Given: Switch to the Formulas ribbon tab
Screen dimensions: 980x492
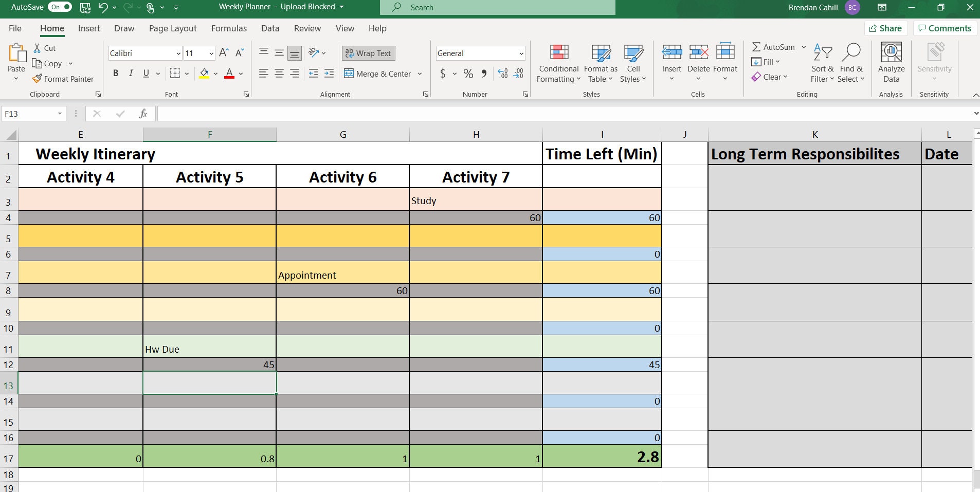Looking at the screenshot, I should 229,28.
